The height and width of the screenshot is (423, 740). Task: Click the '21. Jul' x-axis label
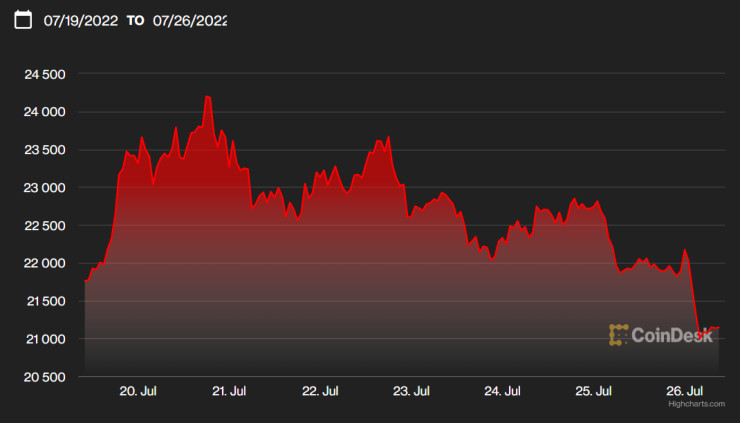pos(231,392)
